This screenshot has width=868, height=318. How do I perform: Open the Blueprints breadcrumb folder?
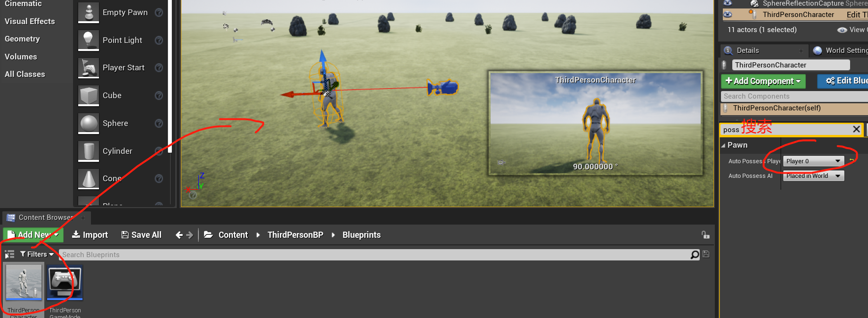[361, 235]
